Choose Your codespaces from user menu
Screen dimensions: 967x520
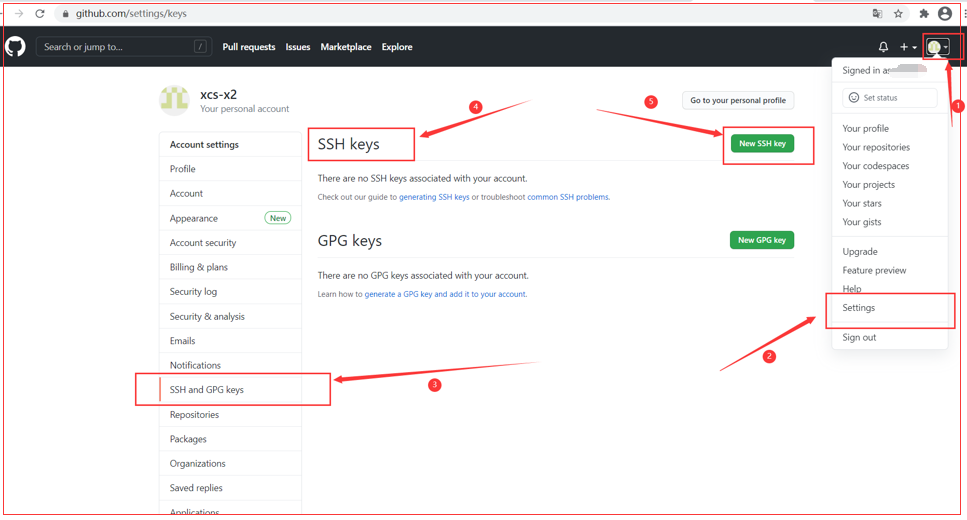(889, 166)
